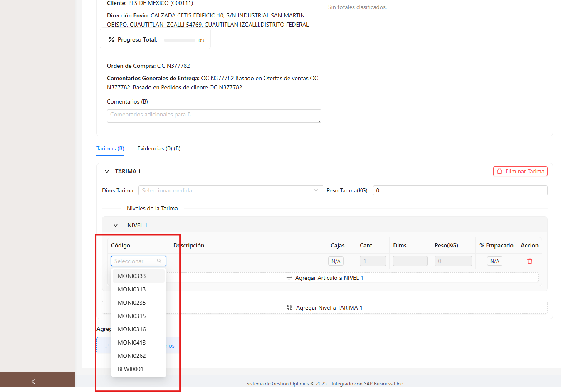The height and width of the screenshot is (392, 561).
Task: Select MONI0333 from the dropdown list
Action: pyautogui.click(x=138, y=276)
